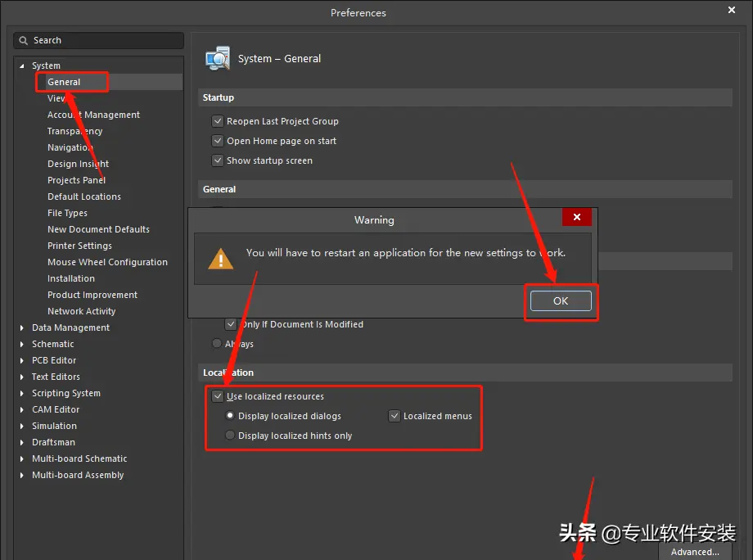Toggle Only If Document Is Modified checkbox
The height and width of the screenshot is (560, 753).
click(231, 324)
